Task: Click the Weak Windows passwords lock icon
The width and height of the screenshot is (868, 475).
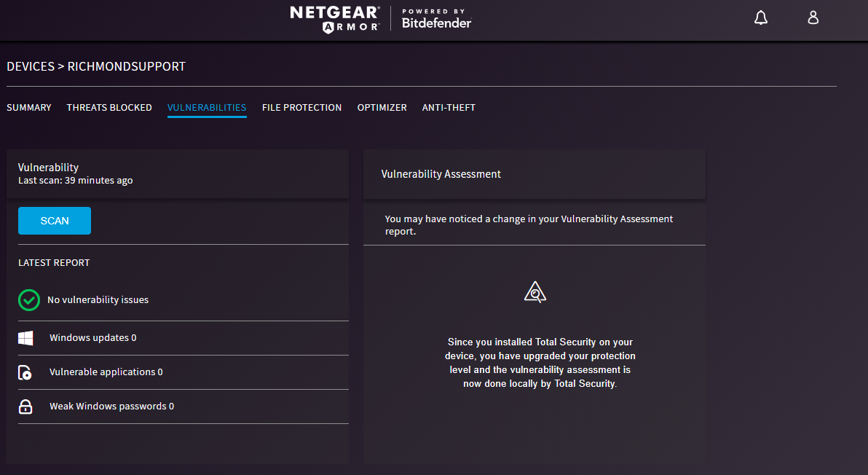Action: [x=26, y=406]
